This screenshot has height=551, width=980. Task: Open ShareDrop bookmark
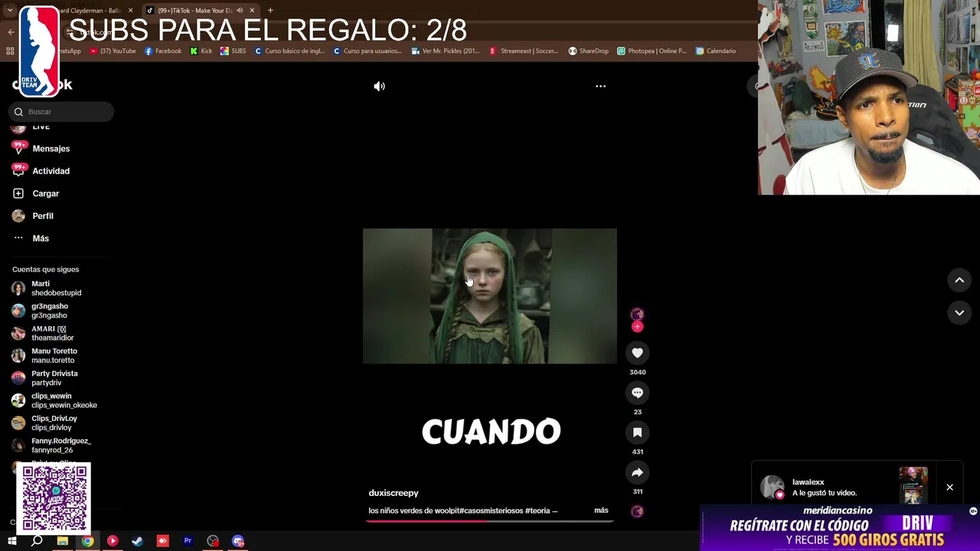tap(588, 51)
